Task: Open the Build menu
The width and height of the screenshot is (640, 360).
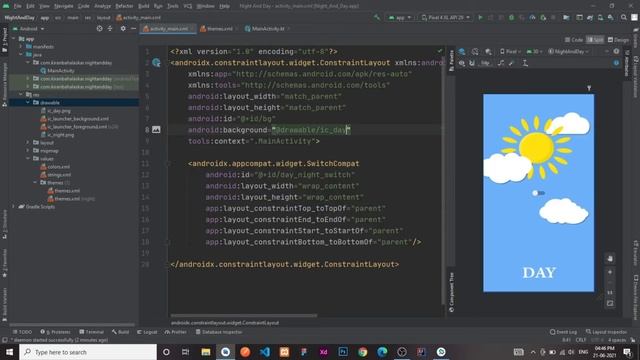Action: 144,6
